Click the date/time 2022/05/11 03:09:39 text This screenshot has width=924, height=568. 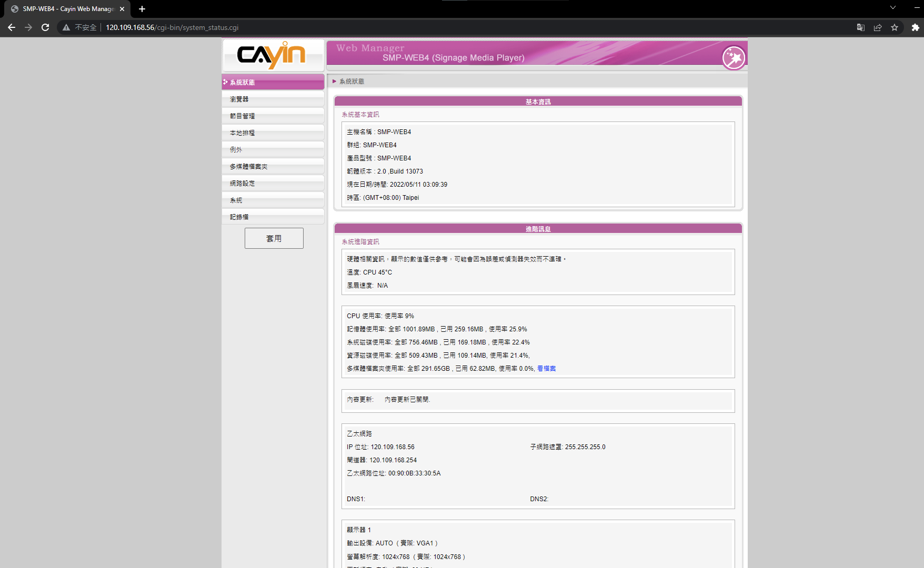[418, 185]
